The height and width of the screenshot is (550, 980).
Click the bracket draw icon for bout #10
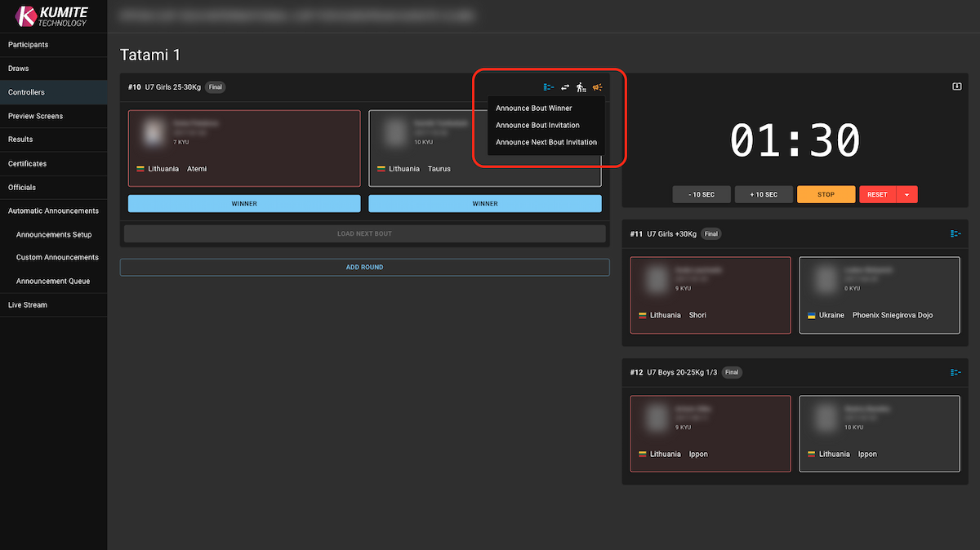pos(549,87)
